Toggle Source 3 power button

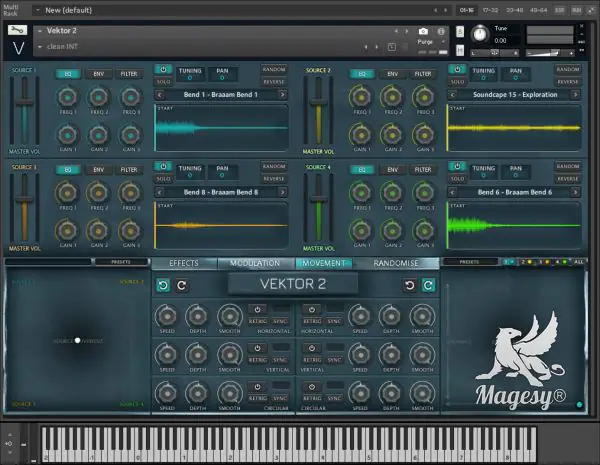click(x=163, y=166)
